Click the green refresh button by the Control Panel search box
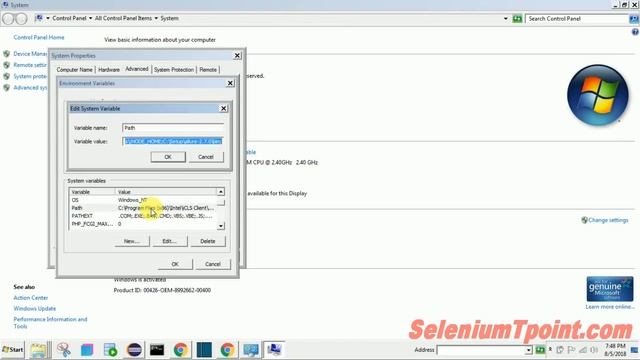640x360 pixels. (x=517, y=19)
